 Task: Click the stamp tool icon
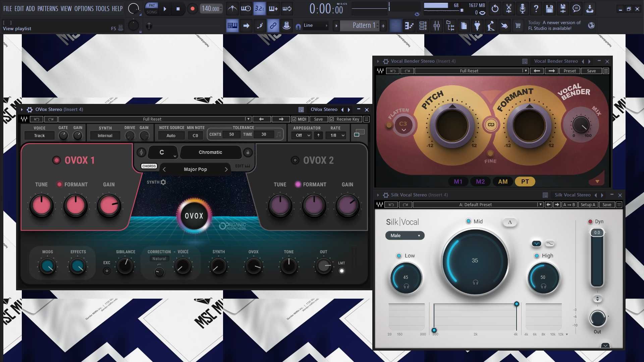tap(286, 25)
